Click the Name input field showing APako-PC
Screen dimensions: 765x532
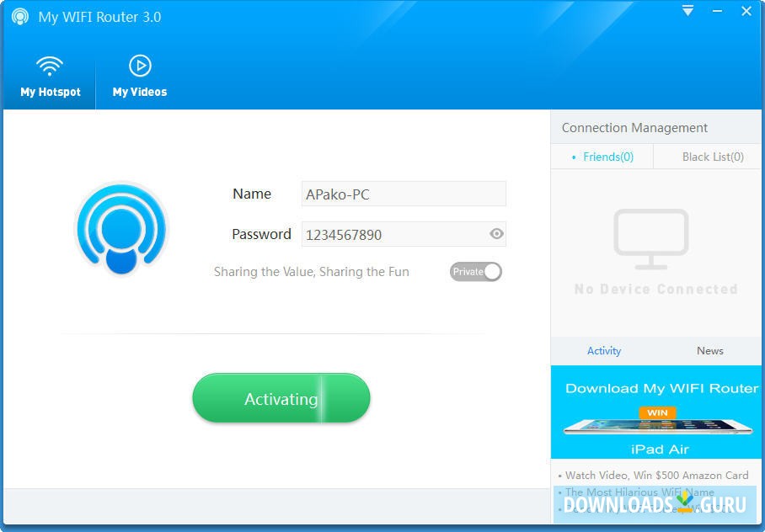(x=404, y=194)
